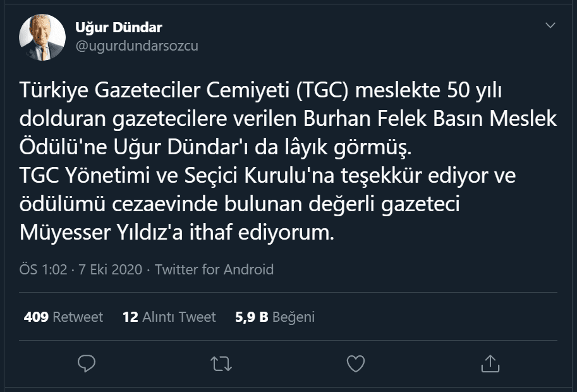Image resolution: width=577 pixels, height=392 pixels.
Task: Click the reply speech bubble icon
Action: (87, 363)
